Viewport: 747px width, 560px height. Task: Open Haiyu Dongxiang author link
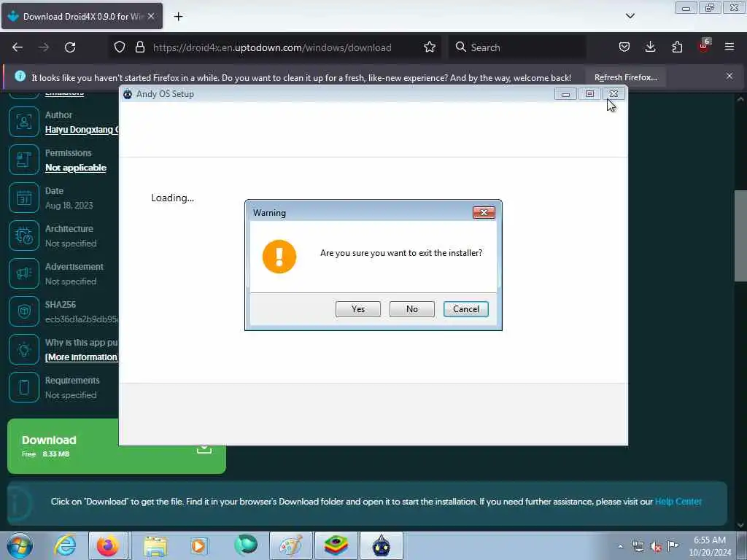pyautogui.click(x=82, y=130)
